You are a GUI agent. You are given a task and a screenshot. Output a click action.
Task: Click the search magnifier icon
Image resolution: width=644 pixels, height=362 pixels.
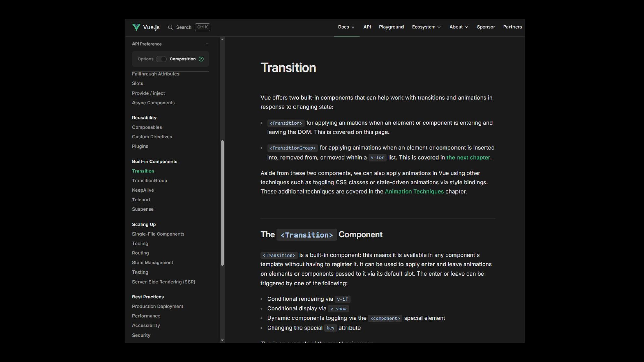pos(170,27)
